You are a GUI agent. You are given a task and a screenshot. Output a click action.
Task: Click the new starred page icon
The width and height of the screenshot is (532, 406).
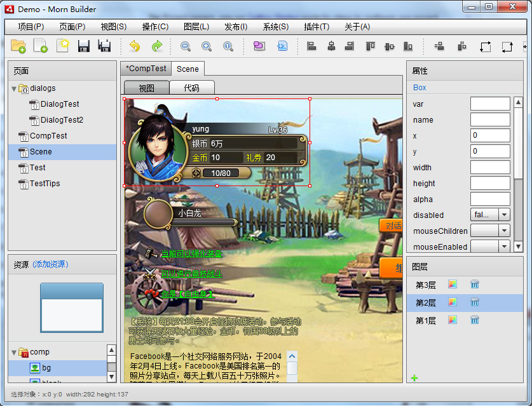tap(62, 46)
